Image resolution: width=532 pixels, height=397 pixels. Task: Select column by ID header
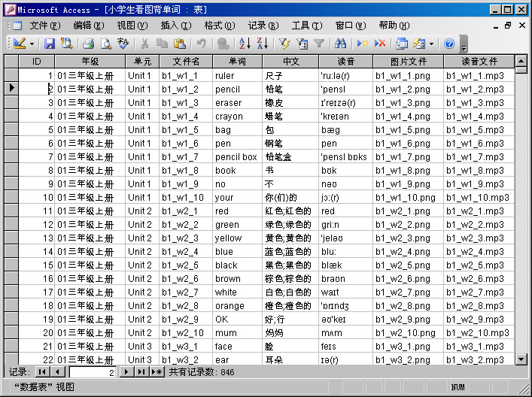pos(36,62)
